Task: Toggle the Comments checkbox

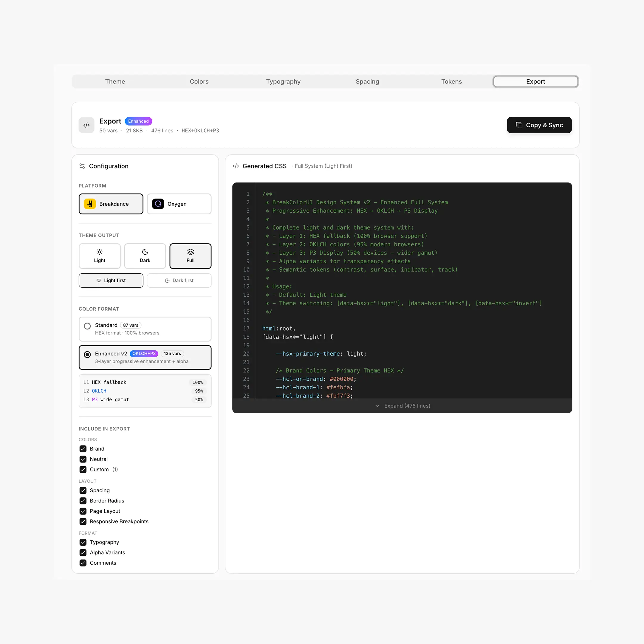Action: click(x=83, y=563)
